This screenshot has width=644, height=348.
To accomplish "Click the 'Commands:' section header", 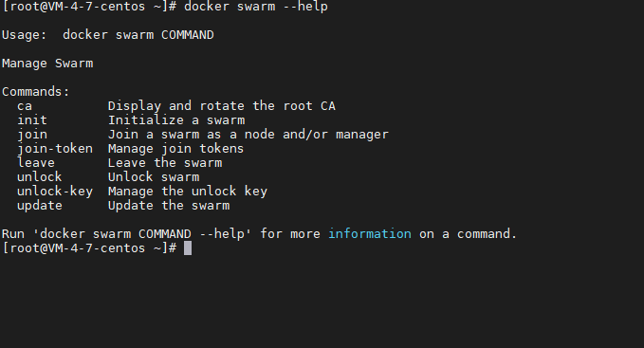I will coord(36,92).
